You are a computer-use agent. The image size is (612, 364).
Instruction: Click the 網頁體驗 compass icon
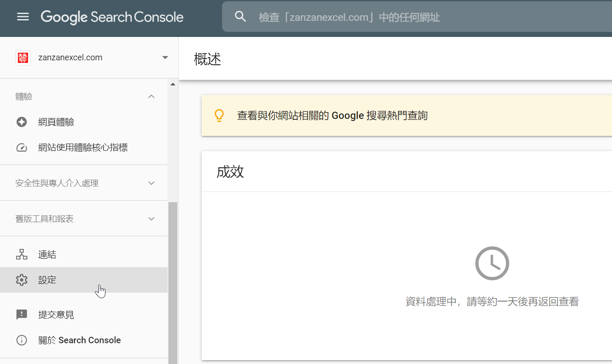[22, 122]
